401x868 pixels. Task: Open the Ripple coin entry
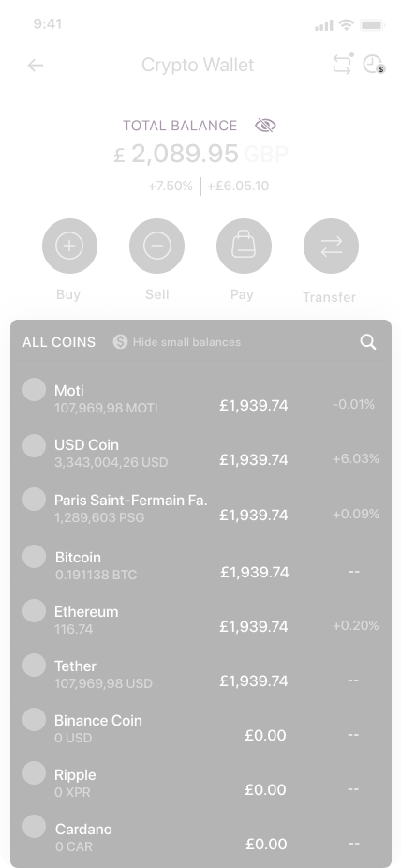[200, 783]
